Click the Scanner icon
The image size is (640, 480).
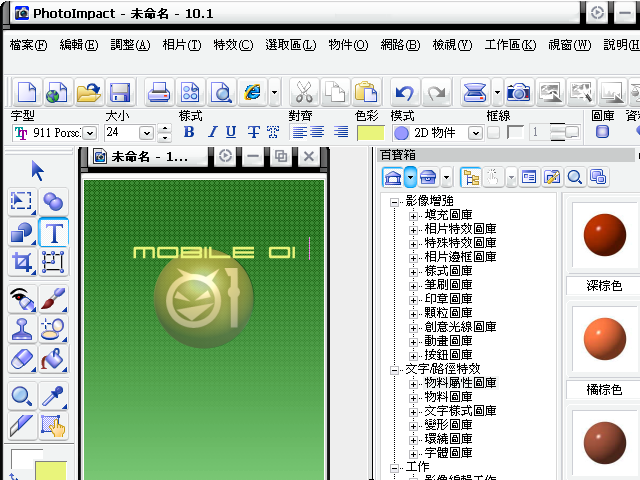[x=475, y=92]
